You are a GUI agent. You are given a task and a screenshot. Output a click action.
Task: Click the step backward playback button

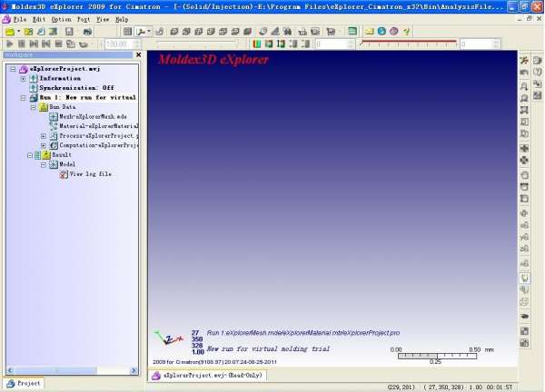(46, 44)
